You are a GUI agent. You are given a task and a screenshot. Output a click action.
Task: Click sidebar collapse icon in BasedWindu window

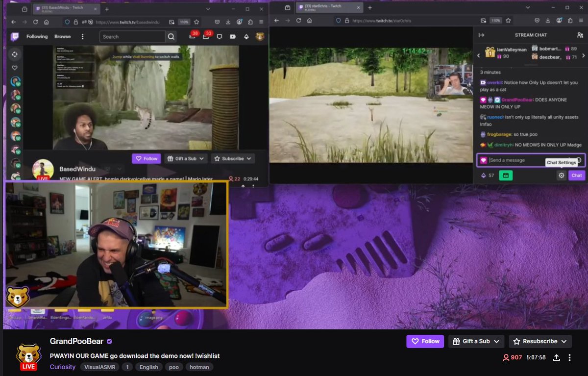[15, 54]
